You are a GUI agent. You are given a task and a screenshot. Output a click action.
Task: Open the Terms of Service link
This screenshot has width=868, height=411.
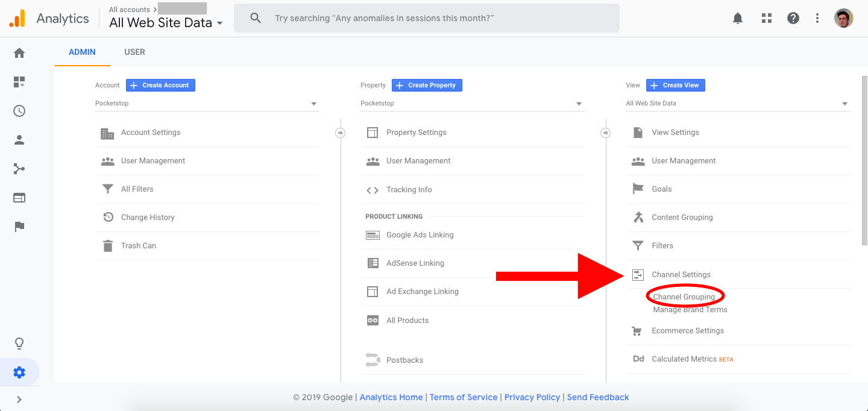pyautogui.click(x=464, y=397)
